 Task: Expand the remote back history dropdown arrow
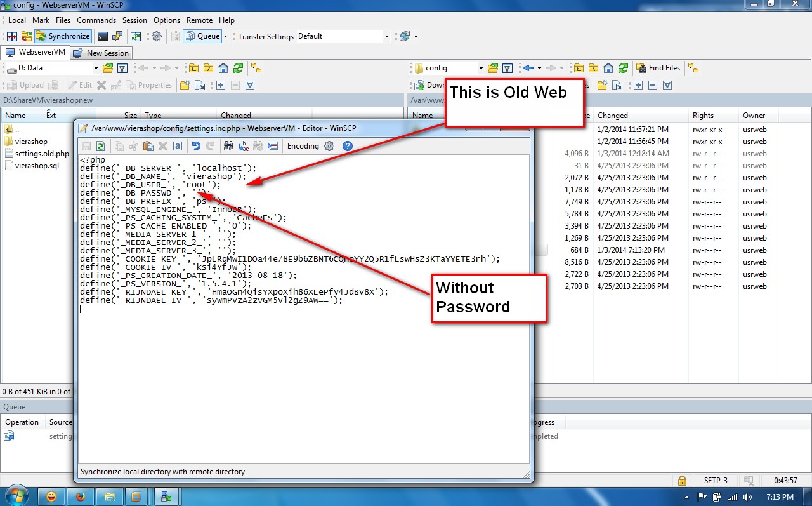click(539, 68)
